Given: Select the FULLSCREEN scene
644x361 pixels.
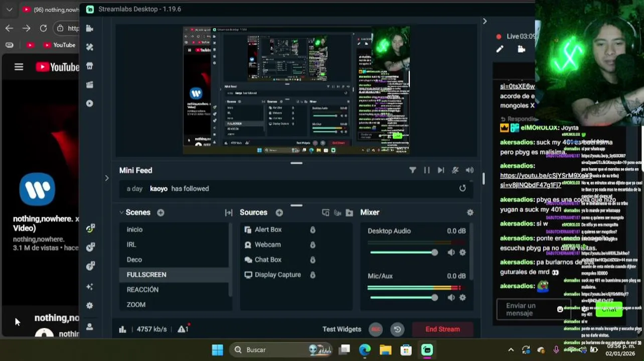Looking at the screenshot, I should 174,275.
